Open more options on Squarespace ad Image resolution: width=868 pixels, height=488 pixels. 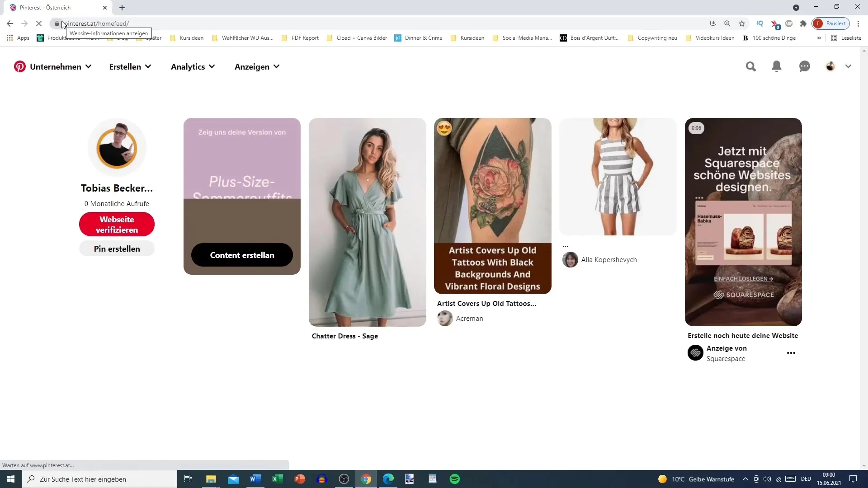click(791, 353)
